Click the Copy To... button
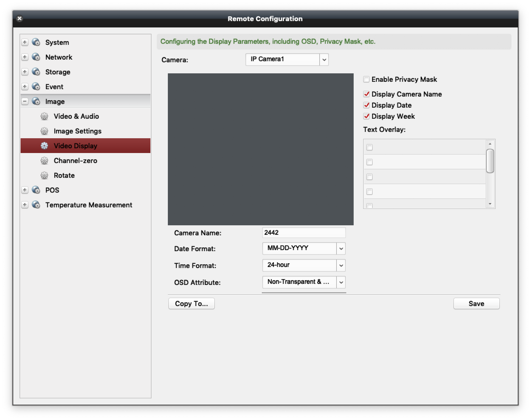The height and width of the screenshot is (420, 531). pyautogui.click(x=191, y=304)
